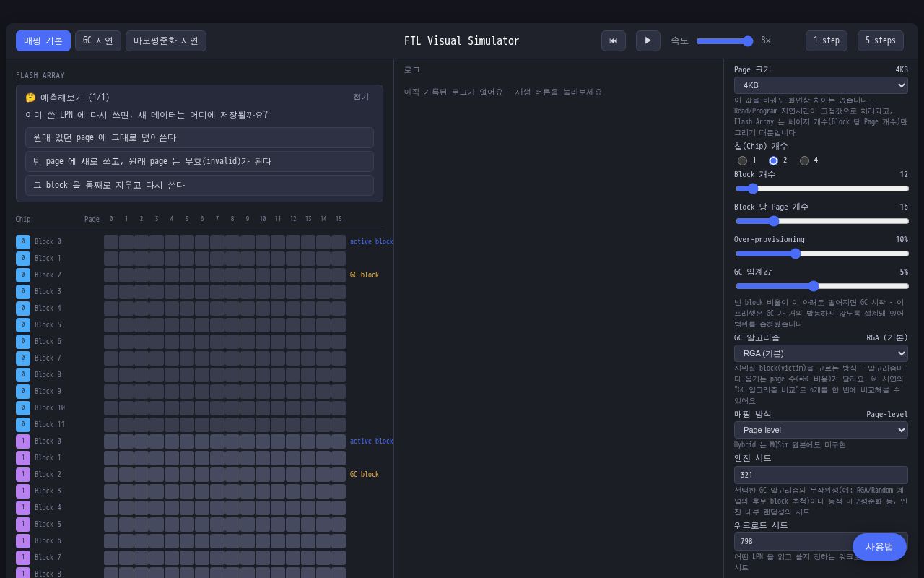Switch to the 매핑 기본 tab
The width and height of the screenshot is (924, 578).
click(43, 40)
